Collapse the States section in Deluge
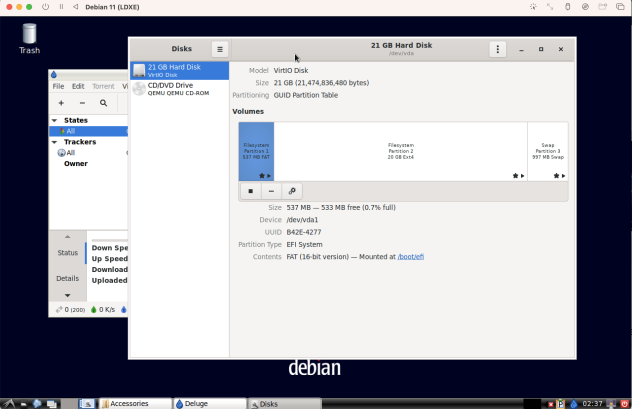Image resolution: width=632 pixels, height=409 pixels. tap(56, 120)
